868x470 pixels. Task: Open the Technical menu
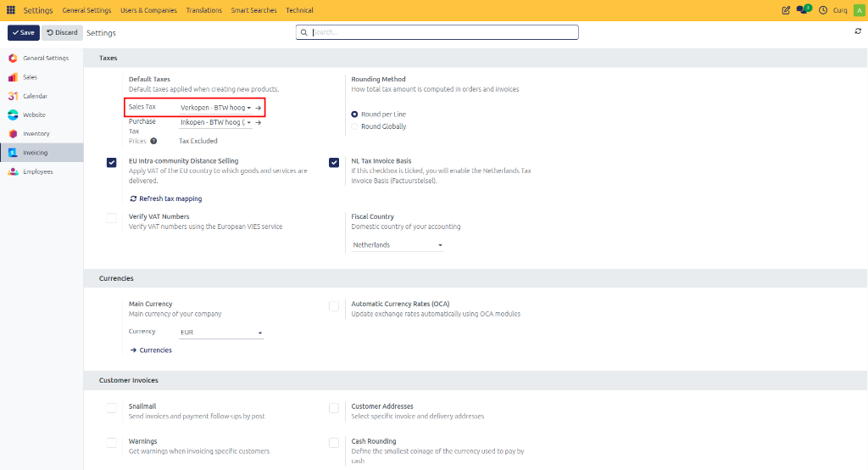(x=299, y=10)
